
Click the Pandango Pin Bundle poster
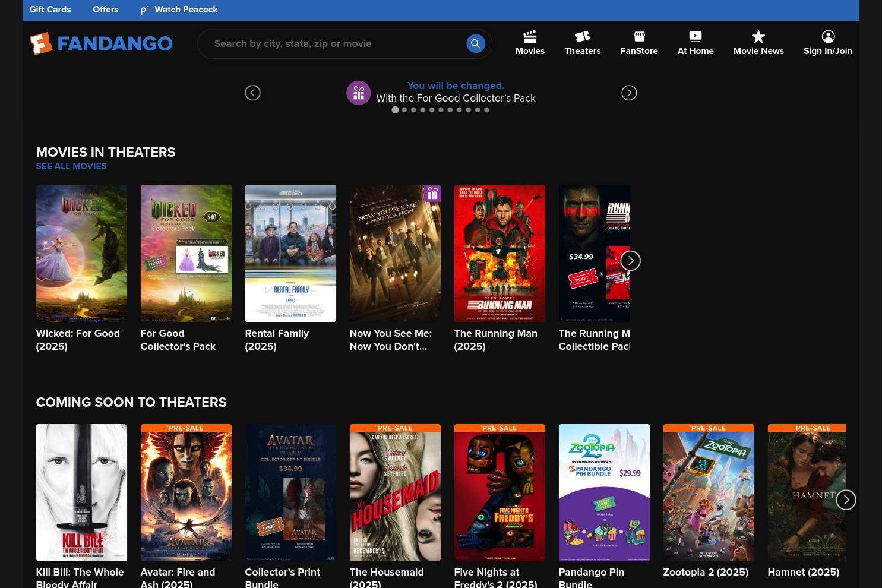tap(604, 492)
